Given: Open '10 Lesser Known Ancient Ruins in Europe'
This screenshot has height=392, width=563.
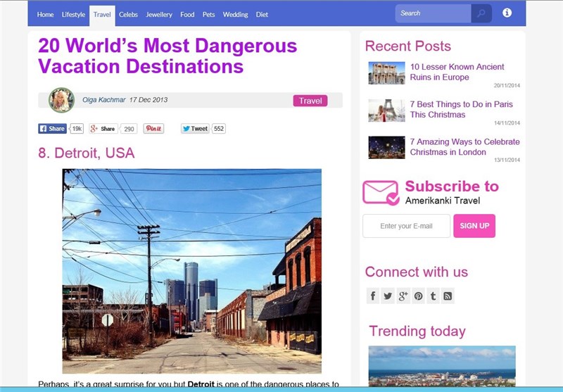Looking at the screenshot, I should (x=457, y=72).
